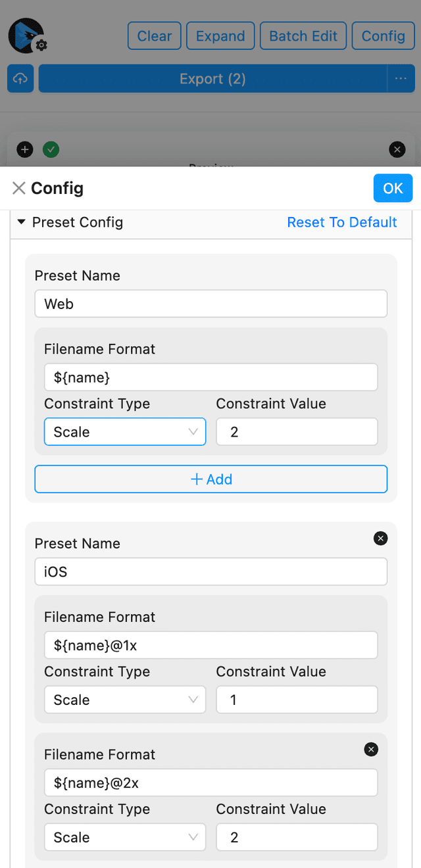Click the plugin logo avatar with gear

tap(26, 36)
